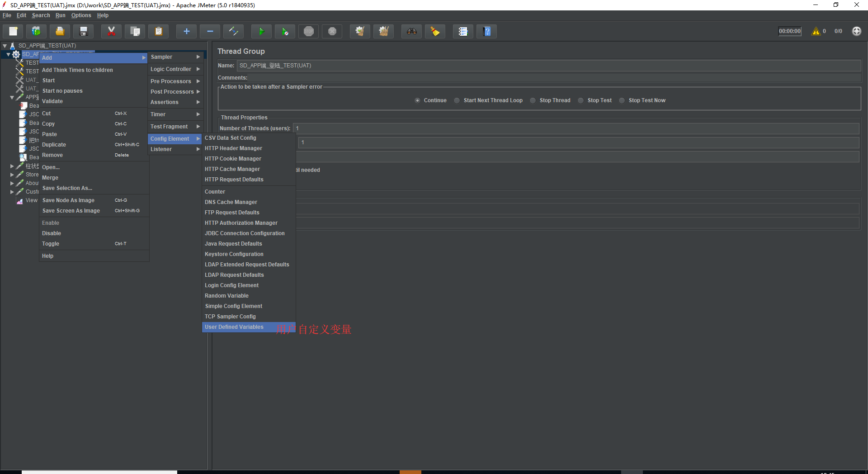Click the Reset Search icon

(x=435, y=31)
